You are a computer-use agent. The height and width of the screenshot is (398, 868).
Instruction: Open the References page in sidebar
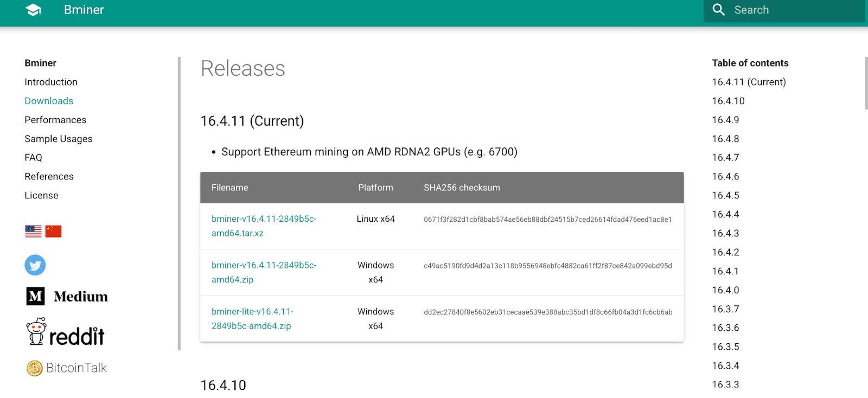click(49, 176)
